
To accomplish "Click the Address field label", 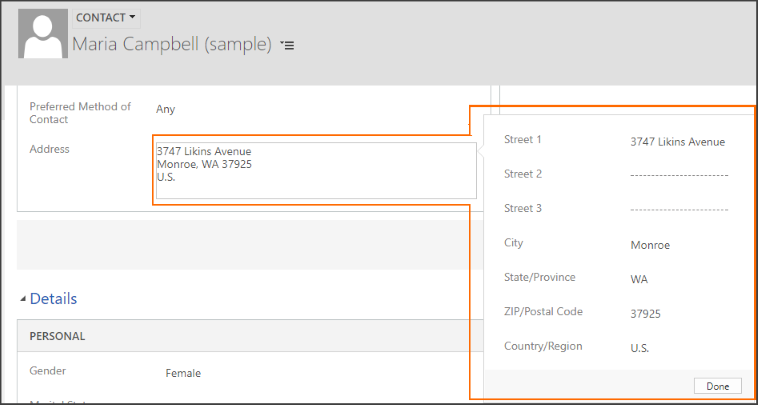I will click(49, 149).
